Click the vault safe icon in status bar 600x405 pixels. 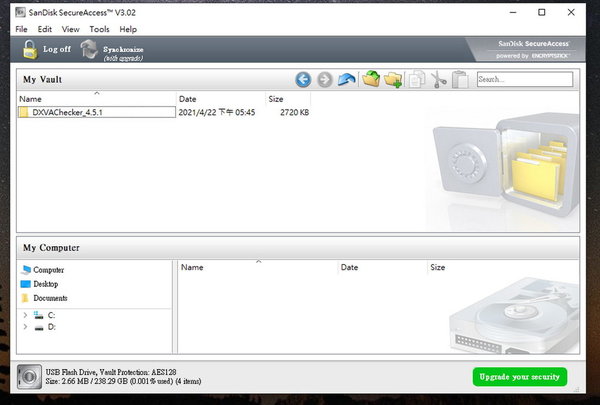point(29,377)
